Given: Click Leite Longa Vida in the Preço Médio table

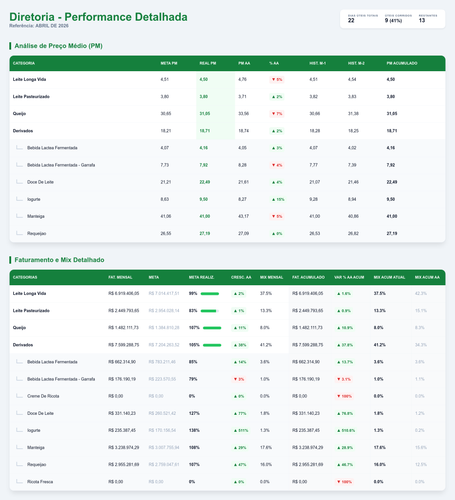Looking at the screenshot, I should [x=29, y=80].
